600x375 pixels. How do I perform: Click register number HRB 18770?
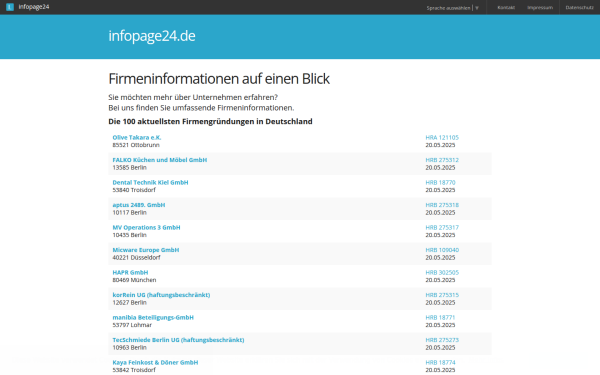click(x=440, y=183)
